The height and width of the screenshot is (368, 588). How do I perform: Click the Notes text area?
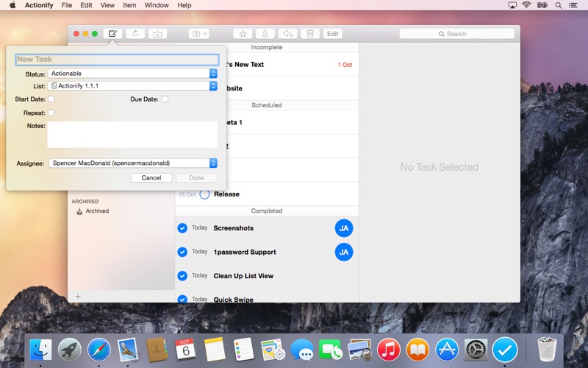[132, 135]
